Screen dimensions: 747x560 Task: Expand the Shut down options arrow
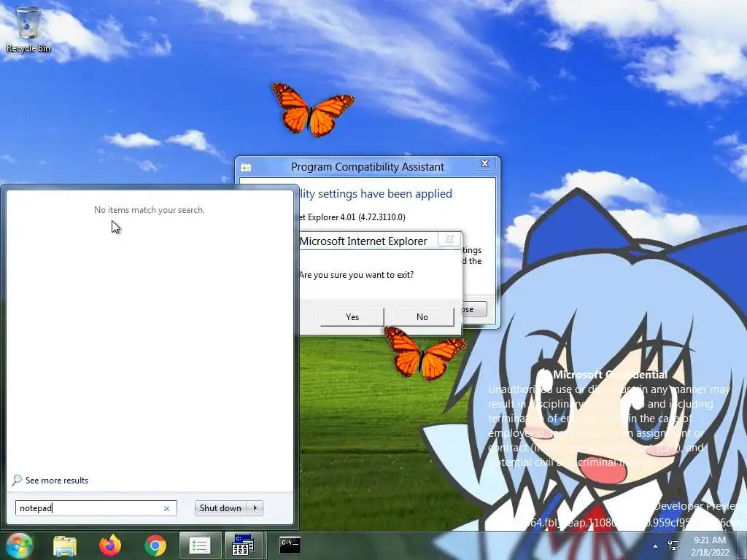[x=255, y=508]
